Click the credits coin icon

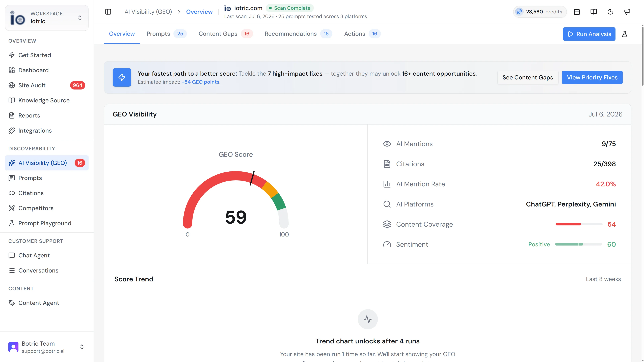click(x=519, y=12)
